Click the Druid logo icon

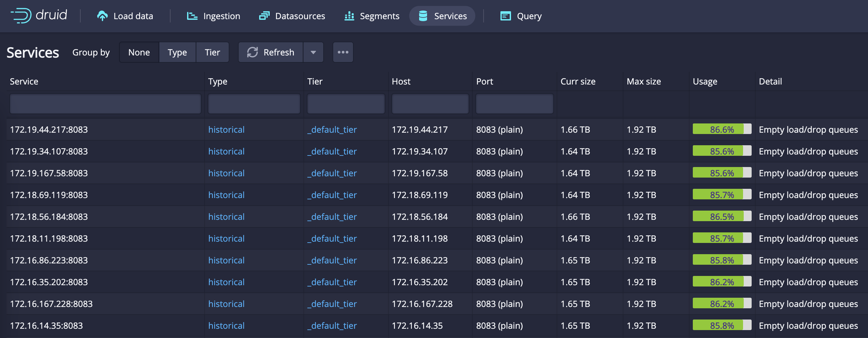(21, 16)
